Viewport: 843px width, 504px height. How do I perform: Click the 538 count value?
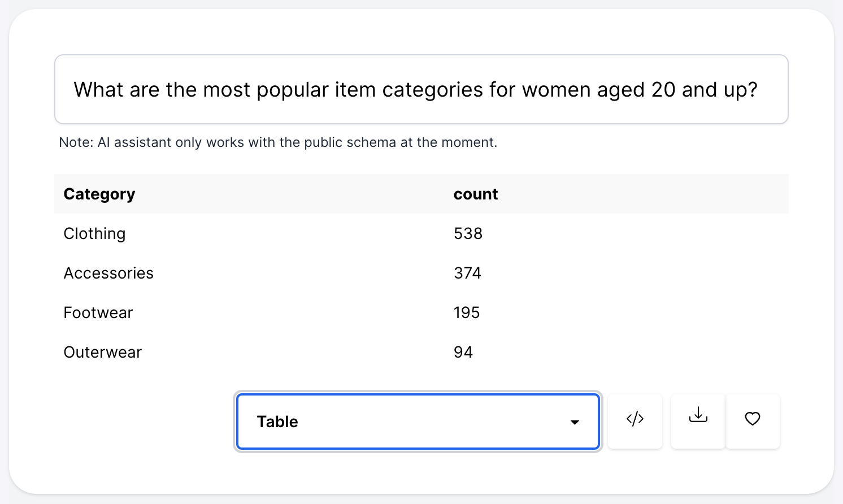click(x=468, y=234)
